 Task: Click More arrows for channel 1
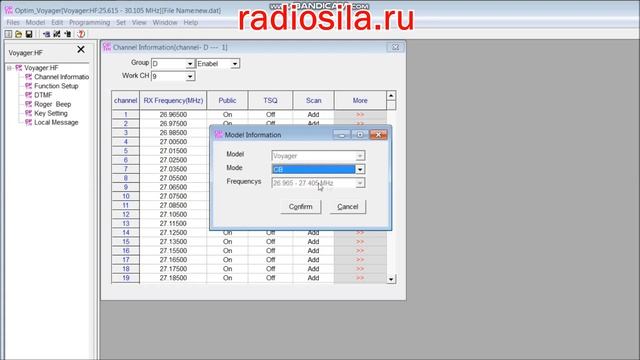[x=360, y=115]
